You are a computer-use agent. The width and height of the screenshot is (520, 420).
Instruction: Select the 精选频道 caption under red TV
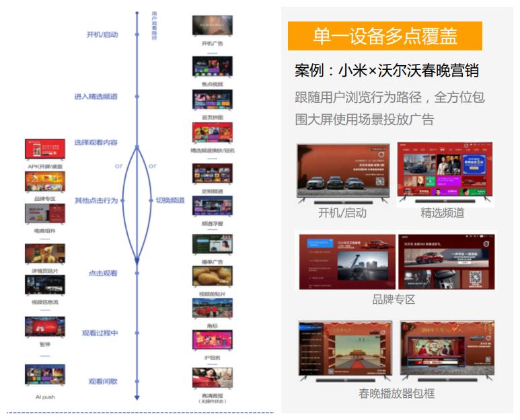tap(443, 212)
